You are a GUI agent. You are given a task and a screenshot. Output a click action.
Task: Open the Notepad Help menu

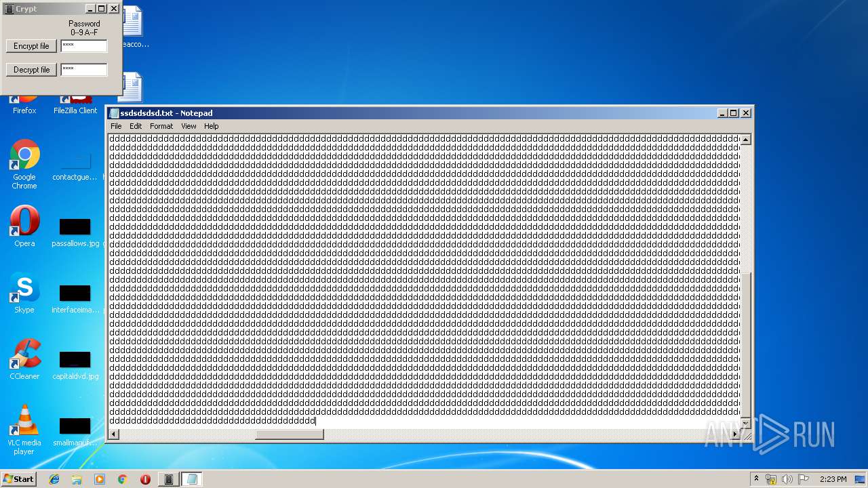click(x=212, y=126)
